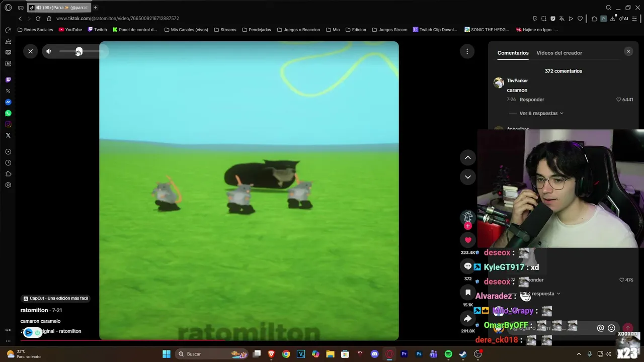644x362 pixels.
Task: Open the browser extensions menu
Action: tap(594, 19)
